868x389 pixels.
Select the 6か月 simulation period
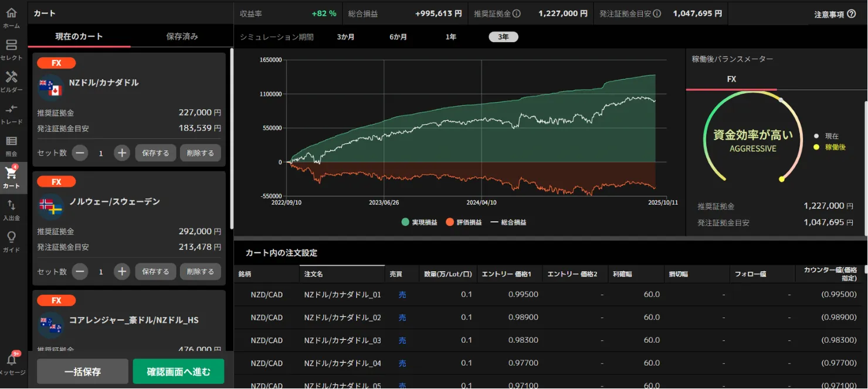click(x=398, y=37)
